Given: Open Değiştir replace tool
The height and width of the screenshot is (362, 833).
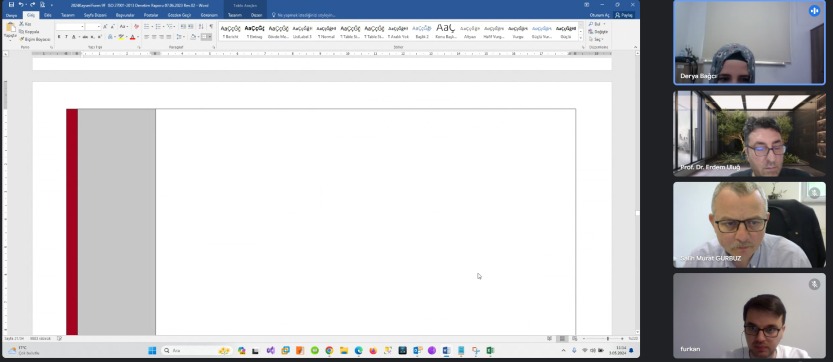Looking at the screenshot, I should [598, 31].
